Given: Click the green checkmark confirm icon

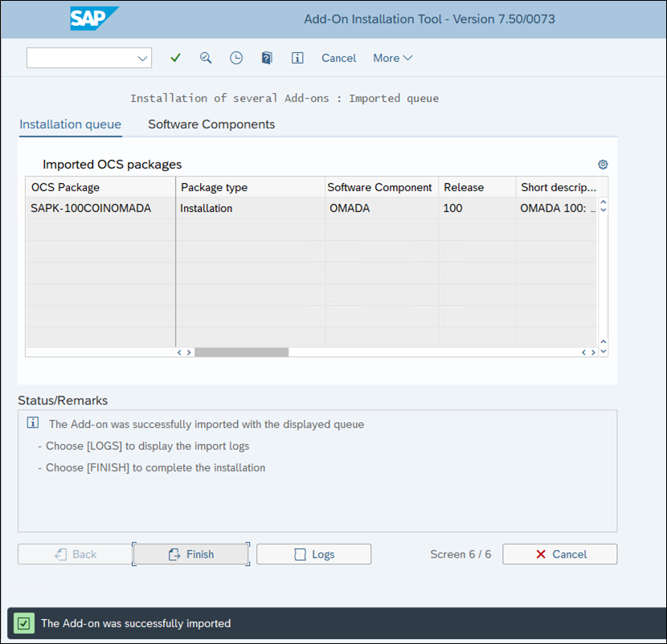Looking at the screenshot, I should [x=175, y=58].
